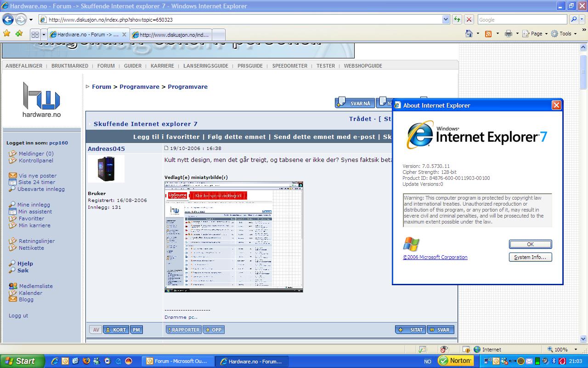Expand the Feeds dropdown arrow

pos(497,34)
